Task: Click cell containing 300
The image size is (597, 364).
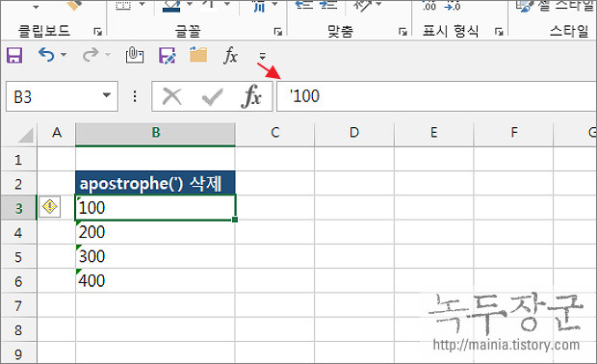Action: coord(155,256)
